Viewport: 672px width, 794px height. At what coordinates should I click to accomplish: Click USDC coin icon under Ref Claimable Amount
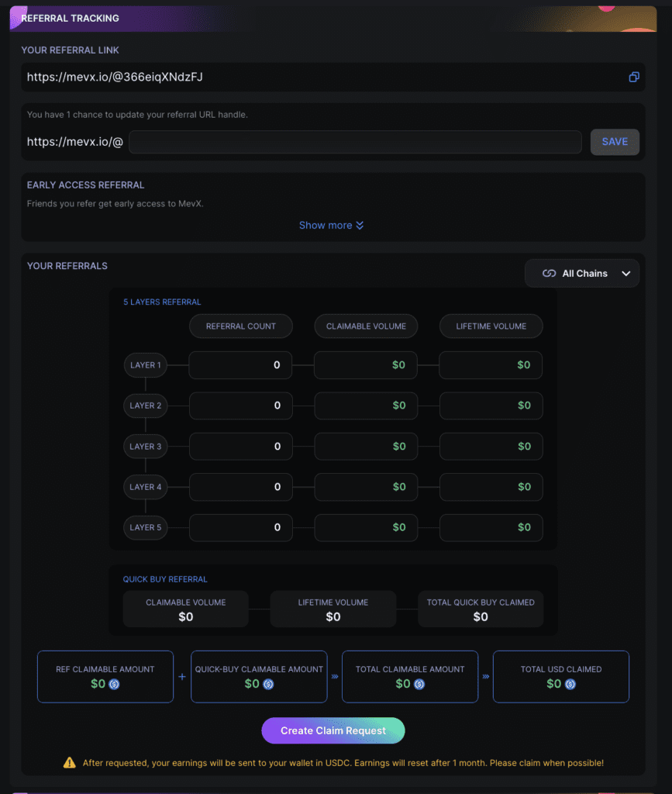click(x=115, y=684)
